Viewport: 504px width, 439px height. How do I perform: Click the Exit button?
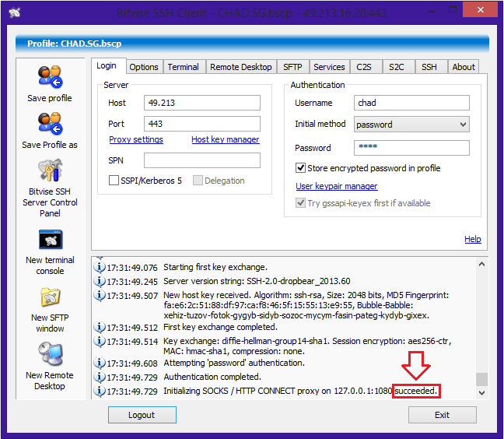click(x=443, y=415)
